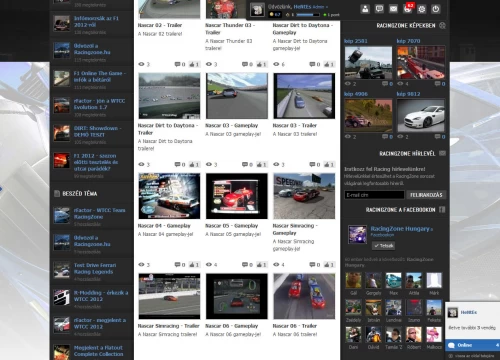Click Facebook fan avatar named István
This screenshot has height=360, width=500.
point(373,307)
